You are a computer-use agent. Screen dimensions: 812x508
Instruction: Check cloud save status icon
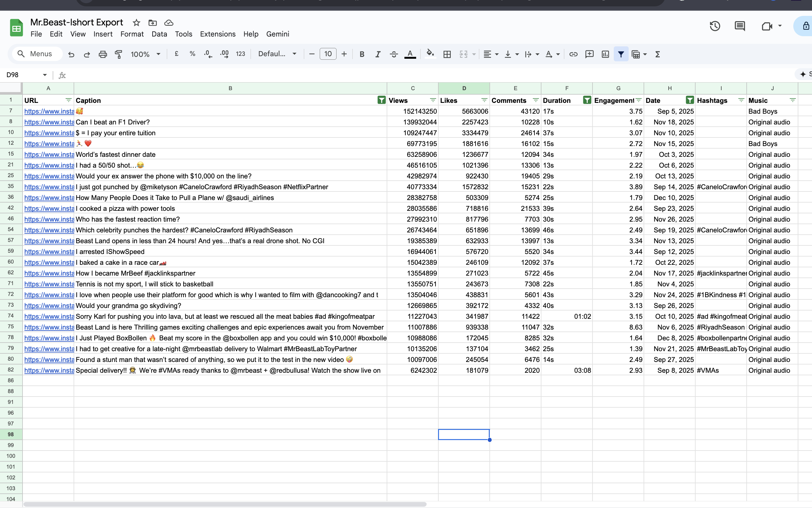coord(169,23)
